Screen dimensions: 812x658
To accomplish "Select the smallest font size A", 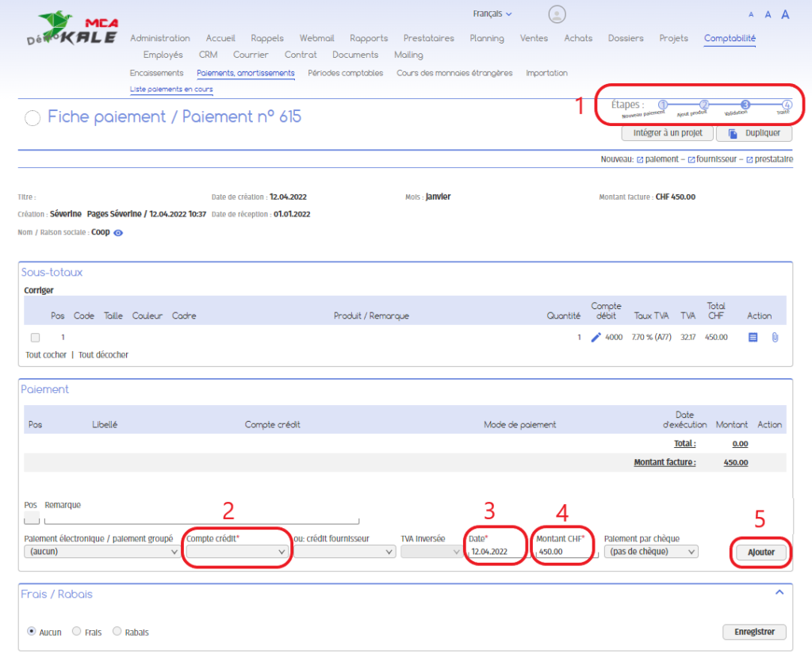I will click(751, 15).
